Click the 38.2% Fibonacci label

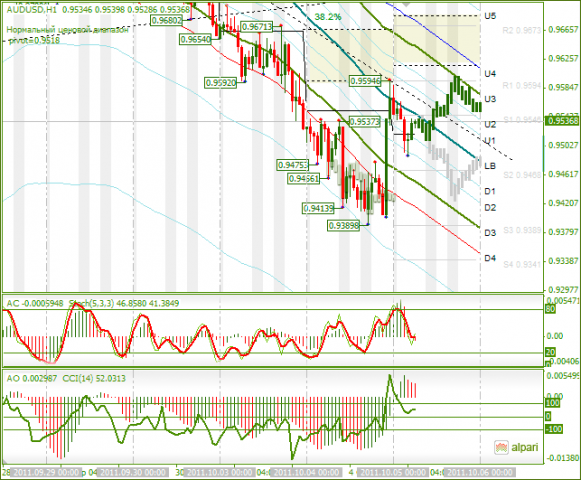coord(328,17)
